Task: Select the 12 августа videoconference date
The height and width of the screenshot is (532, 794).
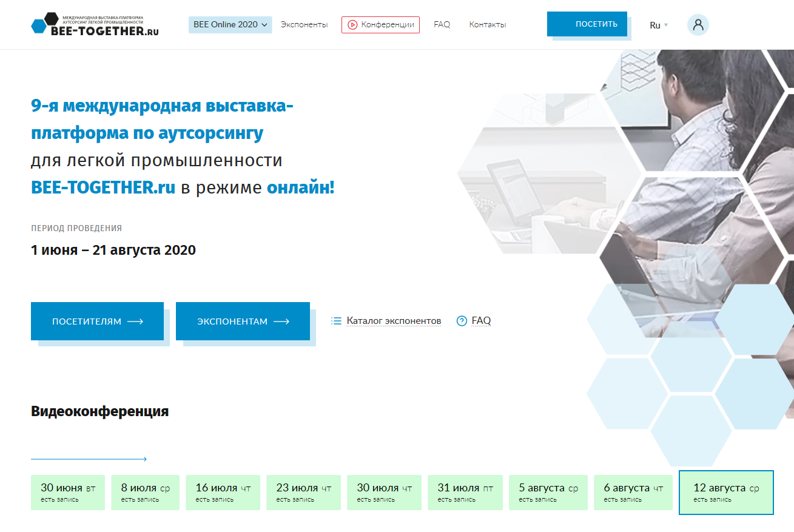Action: tap(725, 492)
